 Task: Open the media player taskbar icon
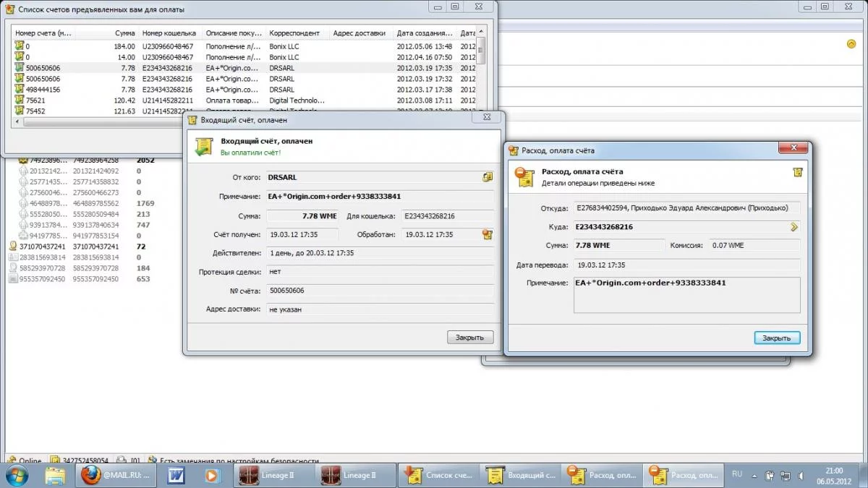(x=211, y=475)
